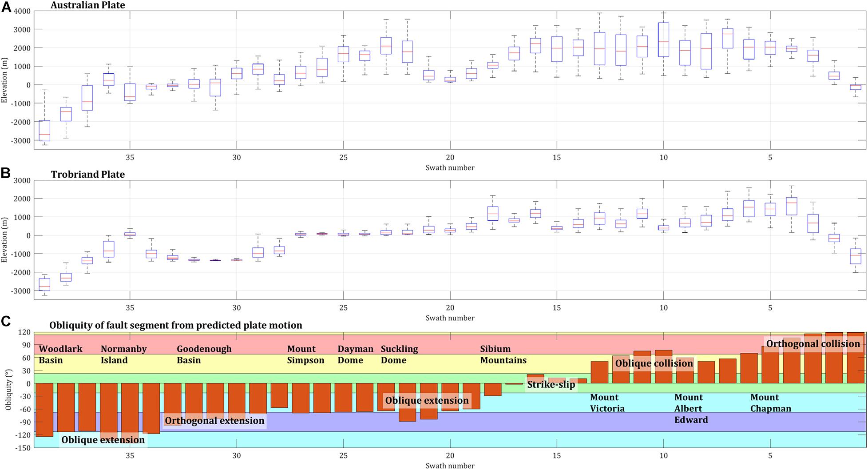
Task: Click the "Australian Plate" panel title
Action: coord(88,5)
